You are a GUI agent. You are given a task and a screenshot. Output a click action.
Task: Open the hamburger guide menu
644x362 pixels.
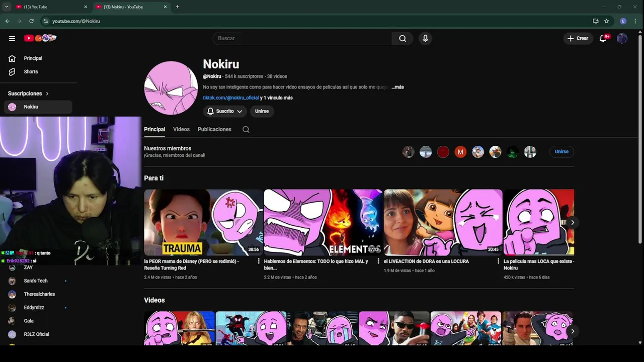click(x=12, y=38)
